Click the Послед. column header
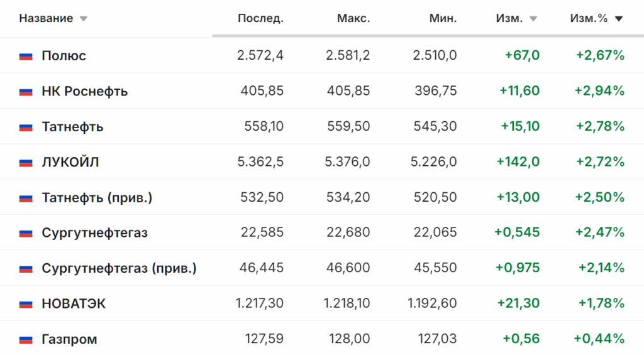 [260, 18]
